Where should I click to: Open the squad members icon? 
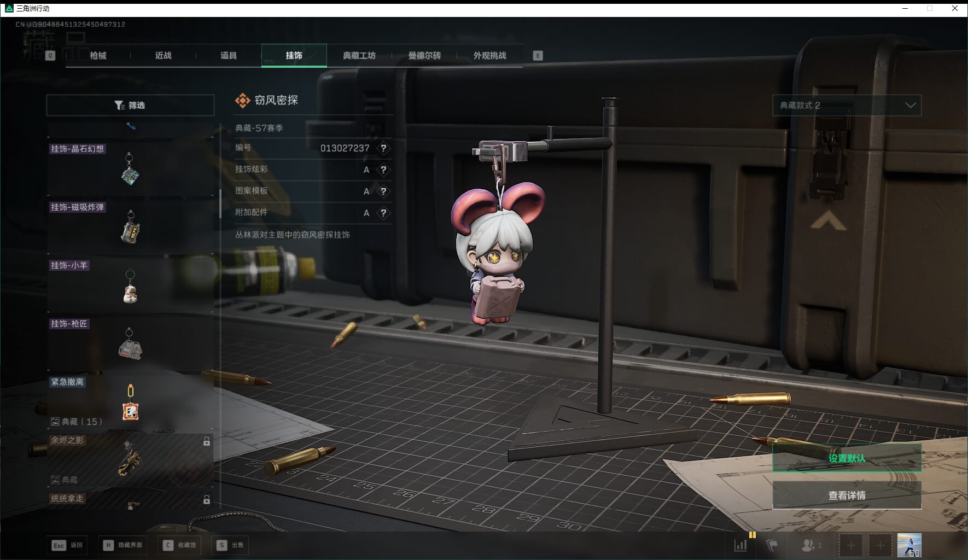tap(808, 545)
